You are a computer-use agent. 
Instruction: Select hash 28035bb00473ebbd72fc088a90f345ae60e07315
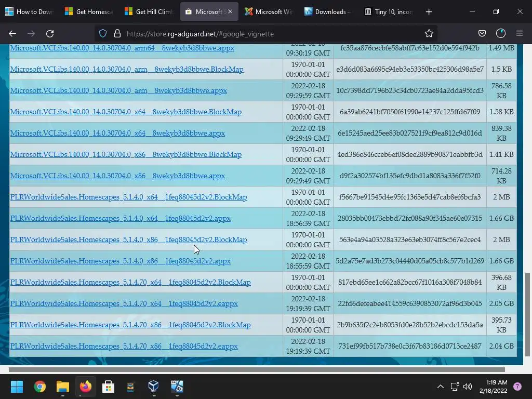coord(410,219)
